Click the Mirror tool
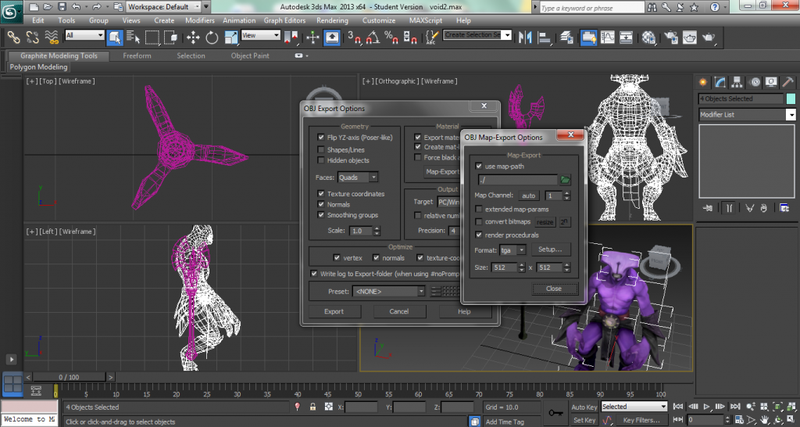Screen dimensions: 800x427 click(525, 37)
